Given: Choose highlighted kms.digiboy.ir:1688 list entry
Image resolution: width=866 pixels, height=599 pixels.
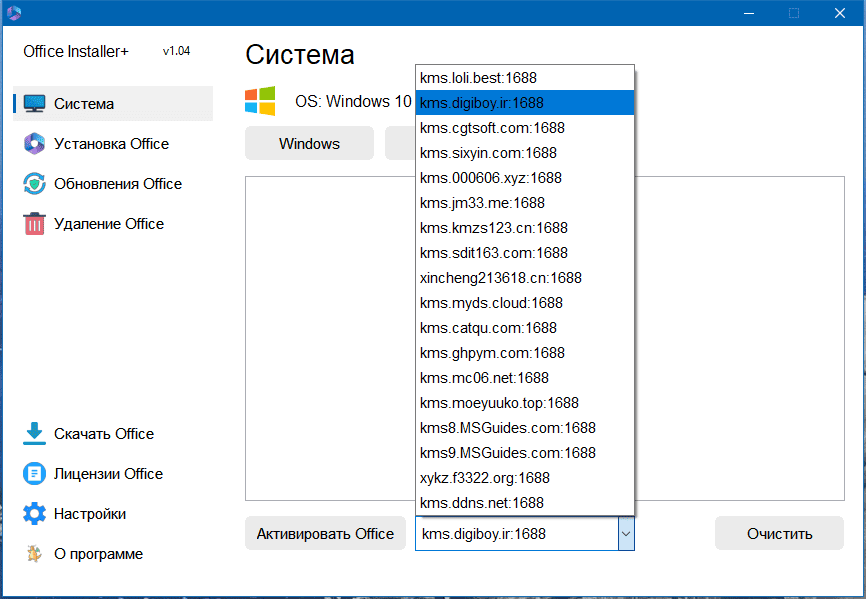Looking at the screenshot, I should coord(525,103).
